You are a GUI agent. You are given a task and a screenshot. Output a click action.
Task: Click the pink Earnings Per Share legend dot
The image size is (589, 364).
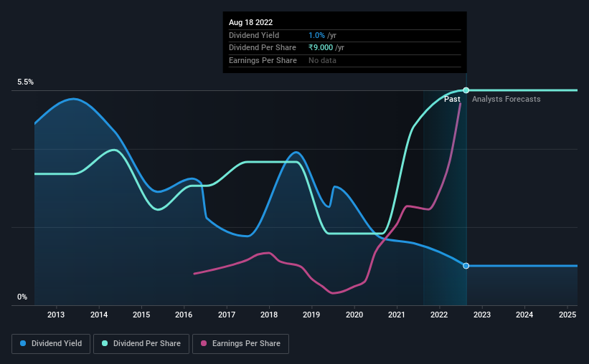[204, 343]
